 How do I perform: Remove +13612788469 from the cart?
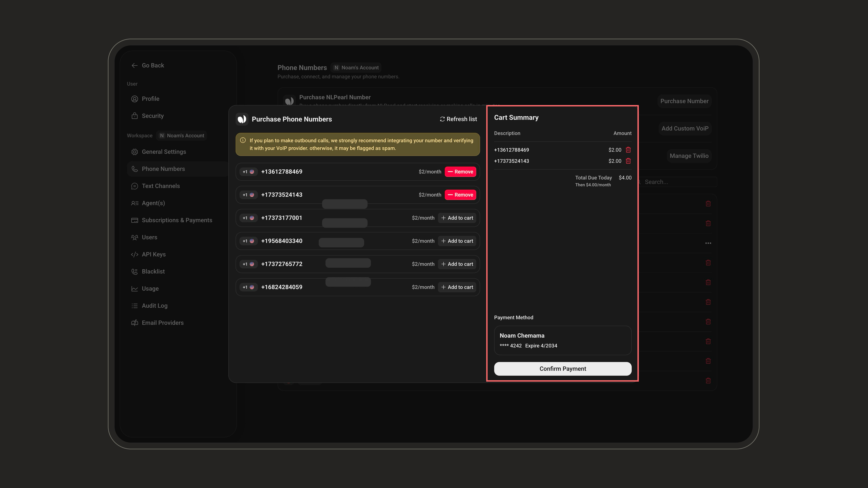point(460,172)
